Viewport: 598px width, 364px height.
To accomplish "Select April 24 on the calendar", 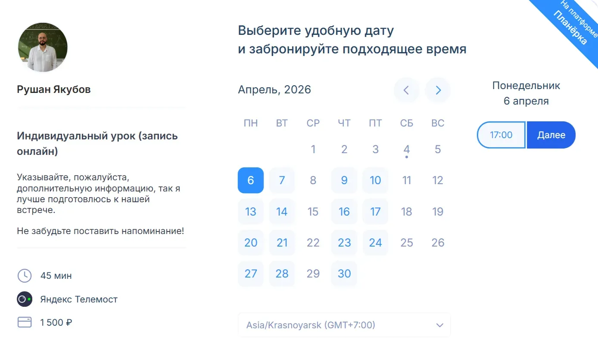I will (x=375, y=242).
